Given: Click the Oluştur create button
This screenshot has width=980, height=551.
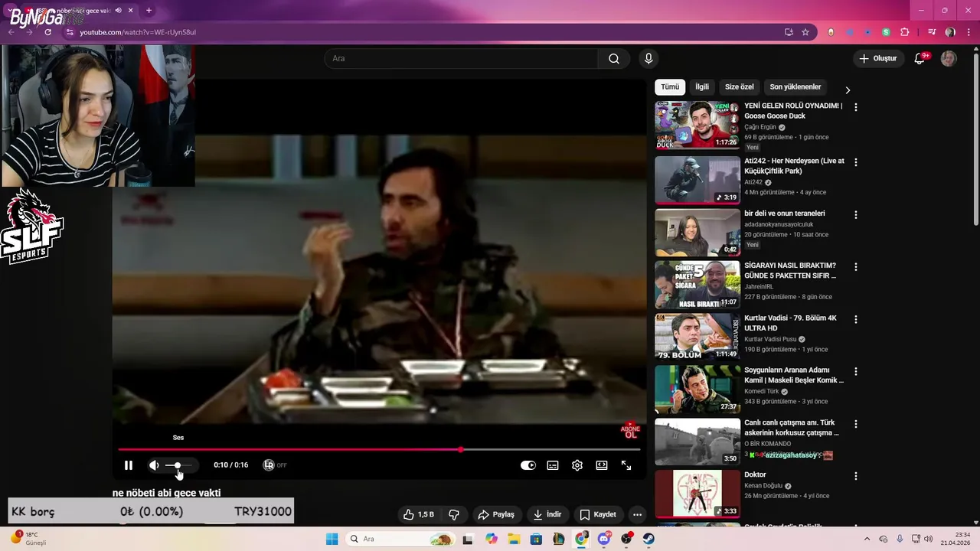Looking at the screenshot, I should [x=877, y=58].
